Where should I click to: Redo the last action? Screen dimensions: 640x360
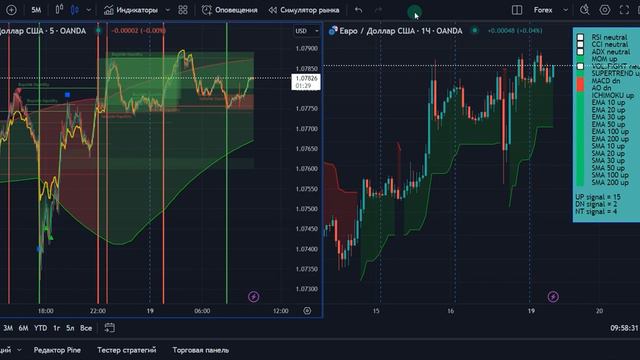379,10
